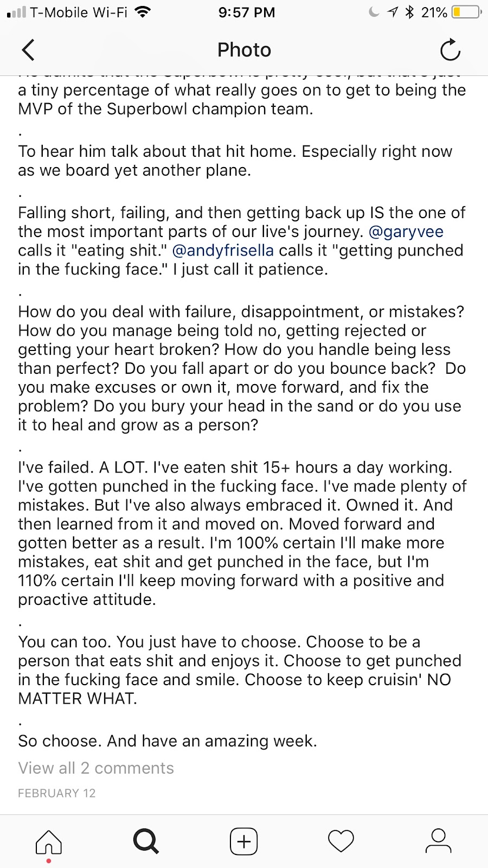This screenshot has height=868, width=488.
Task: Tap the location services arrow icon
Action: pyautogui.click(x=393, y=12)
